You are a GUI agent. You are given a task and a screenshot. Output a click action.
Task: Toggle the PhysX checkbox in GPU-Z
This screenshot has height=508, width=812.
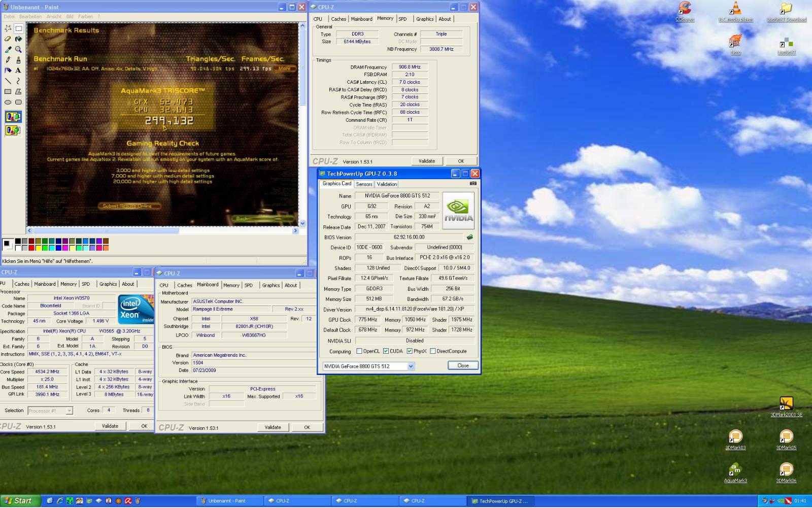point(409,351)
